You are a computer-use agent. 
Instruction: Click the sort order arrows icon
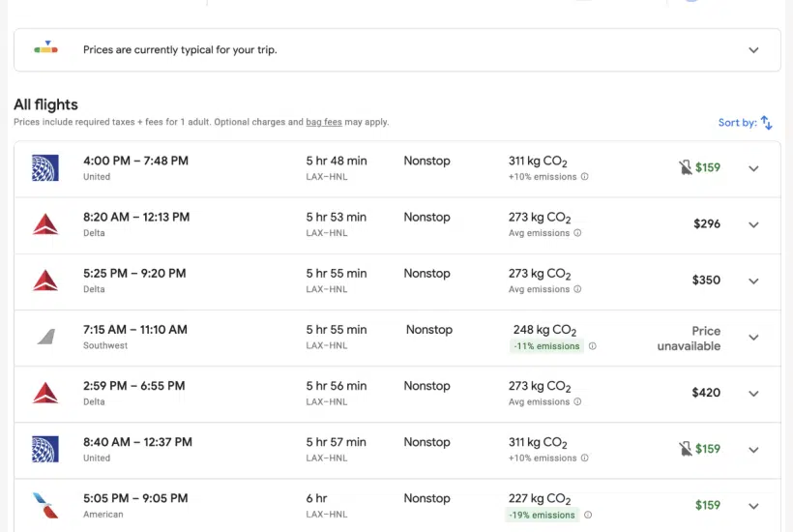click(x=766, y=123)
